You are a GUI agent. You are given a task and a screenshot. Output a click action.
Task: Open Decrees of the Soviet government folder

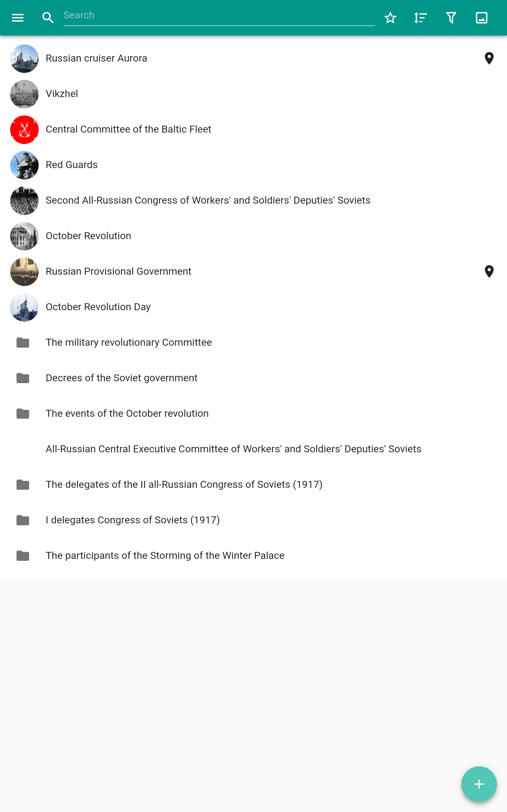point(121,378)
